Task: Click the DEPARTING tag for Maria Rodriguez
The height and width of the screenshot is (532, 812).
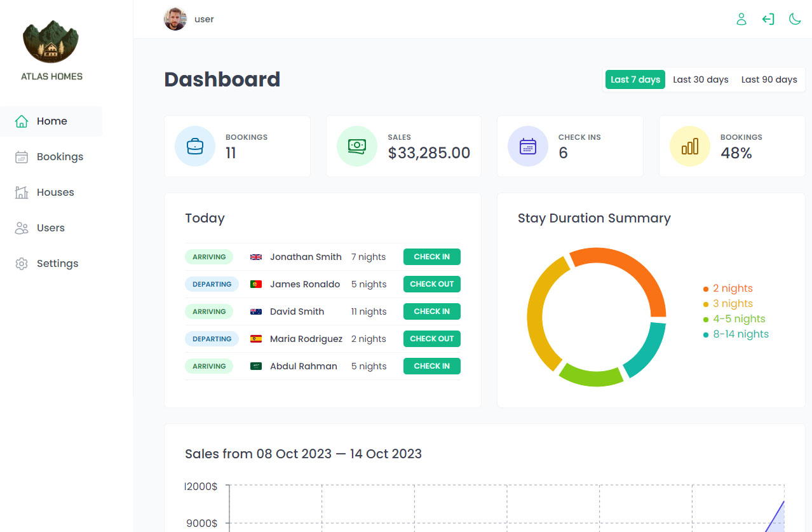Action: coord(212,339)
